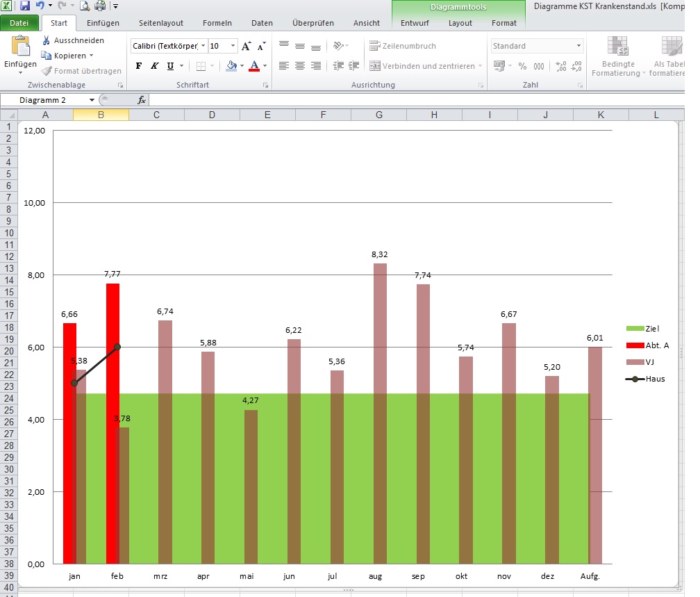Switch to the Entwurf chart tools tab
700x597 pixels.
[x=414, y=22]
